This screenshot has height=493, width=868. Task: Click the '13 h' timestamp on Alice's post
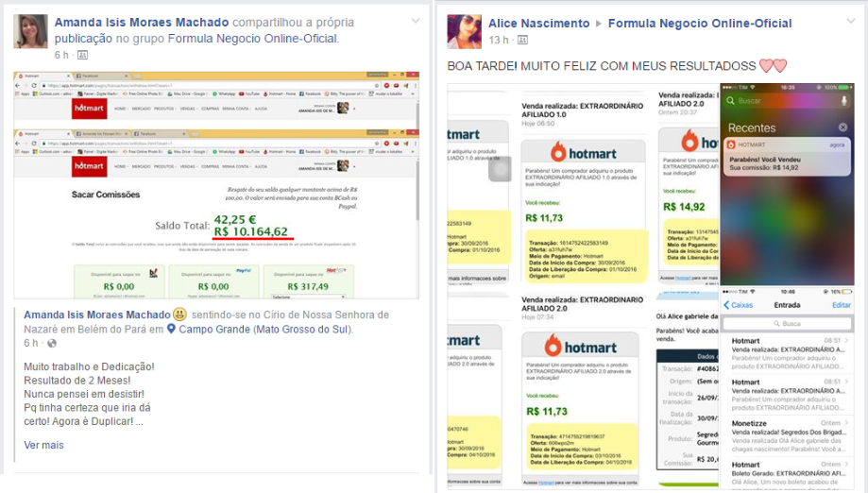coord(498,40)
